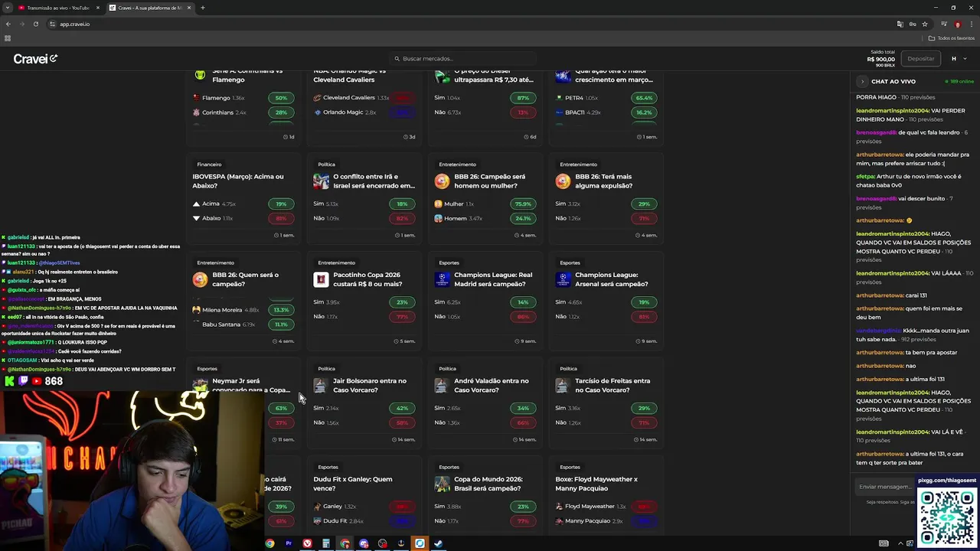Viewport: 980px width, 551px height.
Task: Select Acima 19% on IBOVESPA market
Action: pos(281,204)
